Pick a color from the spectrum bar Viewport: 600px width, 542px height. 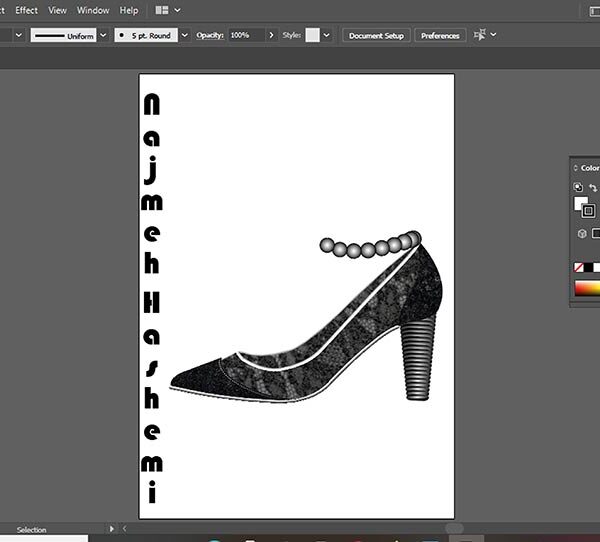click(587, 289)
